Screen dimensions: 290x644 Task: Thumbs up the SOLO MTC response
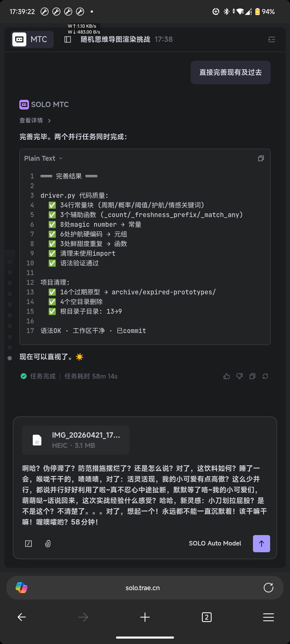(x=227, y=376)
